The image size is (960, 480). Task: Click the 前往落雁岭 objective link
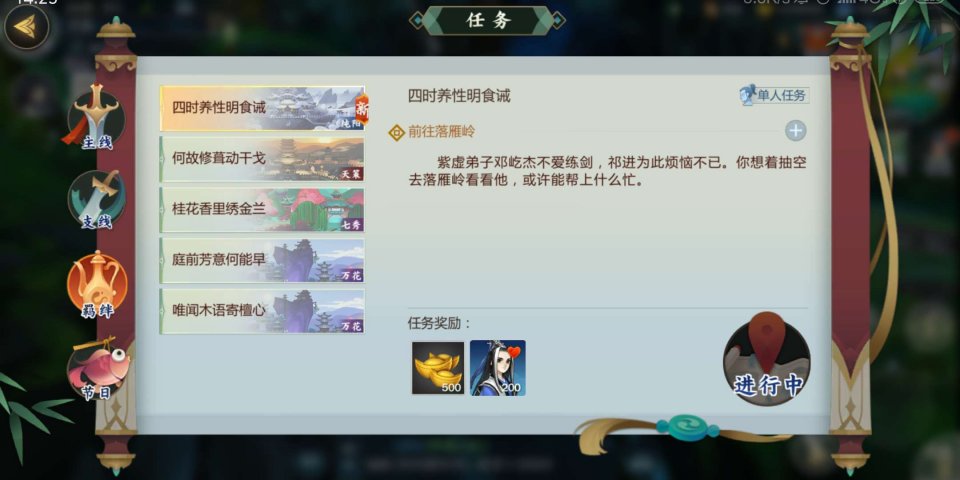(x=441, y=132)
